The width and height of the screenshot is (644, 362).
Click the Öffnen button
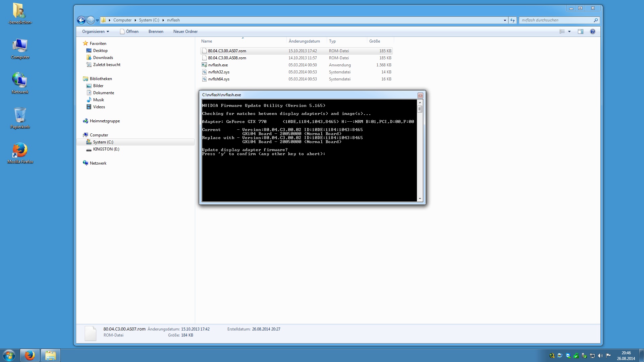[x=129, y=32]
